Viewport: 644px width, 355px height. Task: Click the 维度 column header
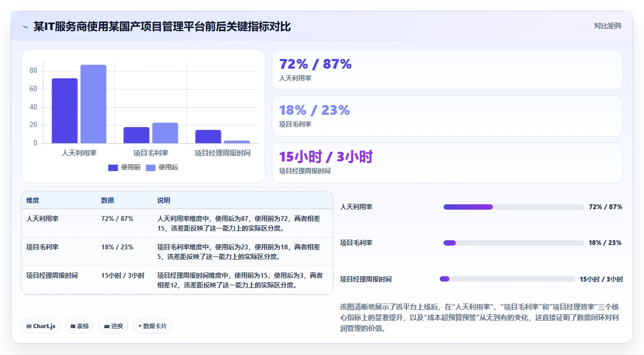(33, 201)
